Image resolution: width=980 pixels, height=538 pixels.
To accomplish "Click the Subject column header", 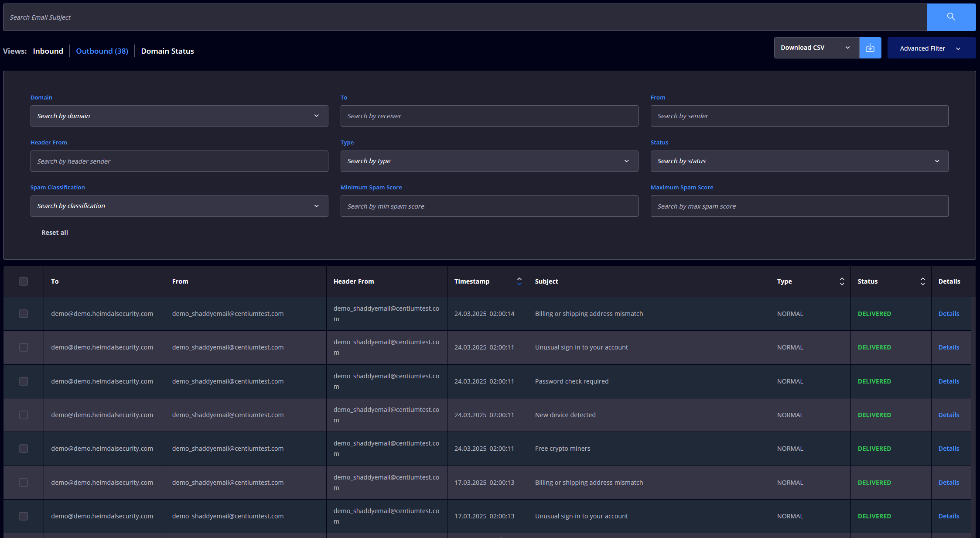I will [x=546, y=281].
